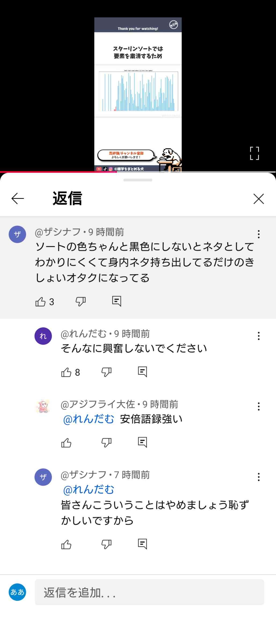This screenshot has width=276, height=644.
Task: Like @れんだむ's reply with 8 likes
Action: click(66, 372)
